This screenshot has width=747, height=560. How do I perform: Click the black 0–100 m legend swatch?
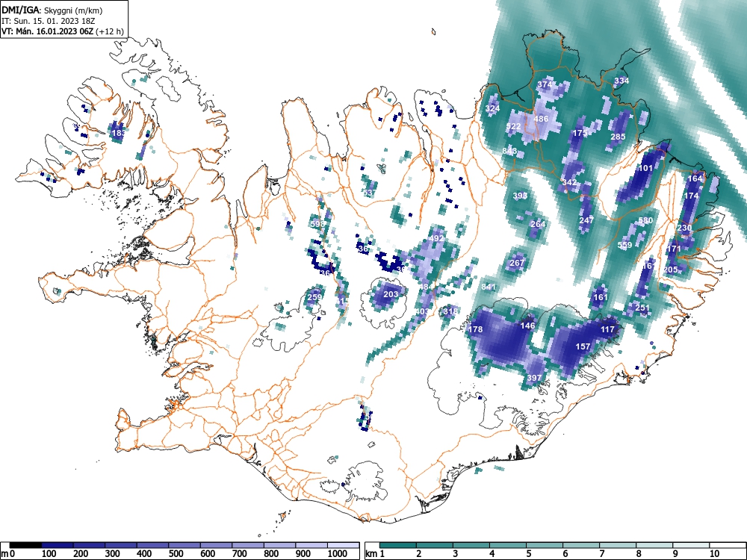[x=25, y=545]
